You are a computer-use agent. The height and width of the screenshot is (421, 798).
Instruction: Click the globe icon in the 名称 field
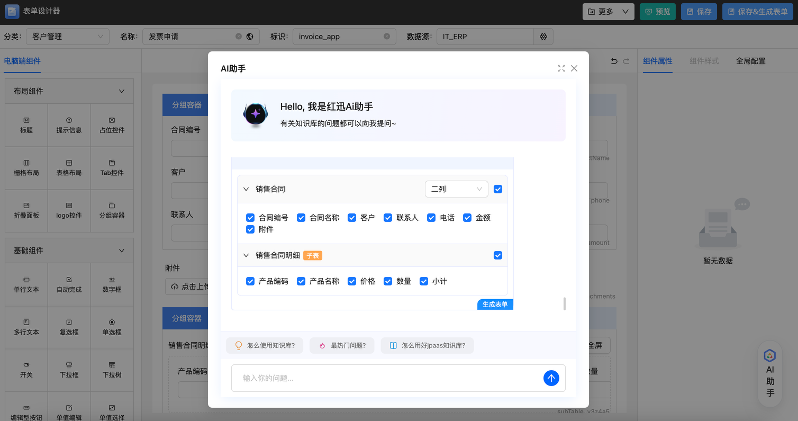pyautogui.click(x=250, y=37)
